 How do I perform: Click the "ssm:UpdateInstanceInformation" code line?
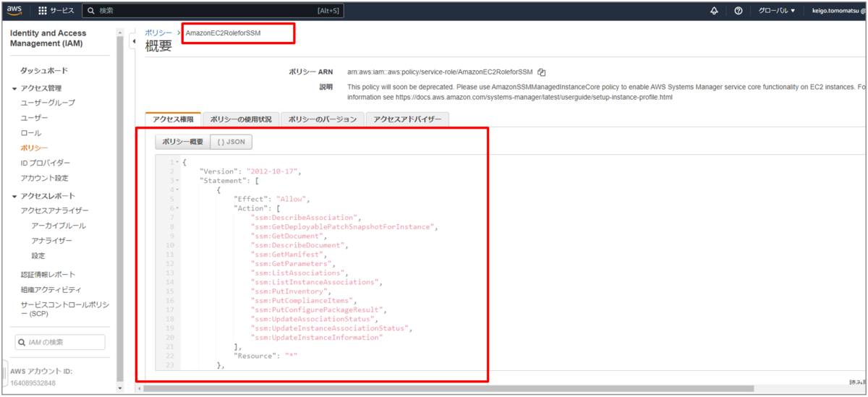[x=317, y=338]
